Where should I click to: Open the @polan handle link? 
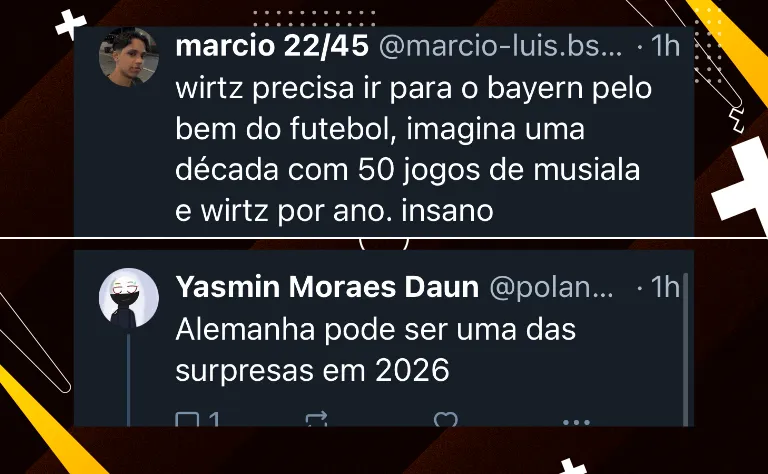(x=551, y=288)
